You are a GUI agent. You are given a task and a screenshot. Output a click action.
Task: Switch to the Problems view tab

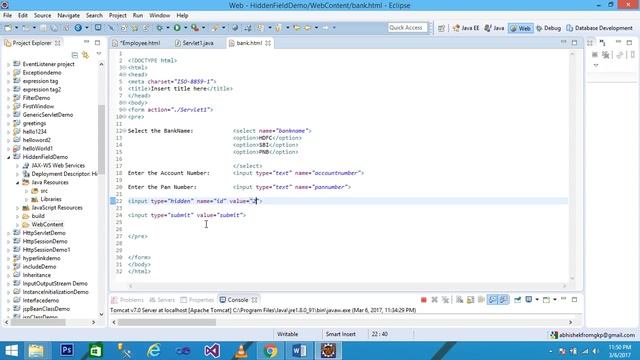pos(127,300)
